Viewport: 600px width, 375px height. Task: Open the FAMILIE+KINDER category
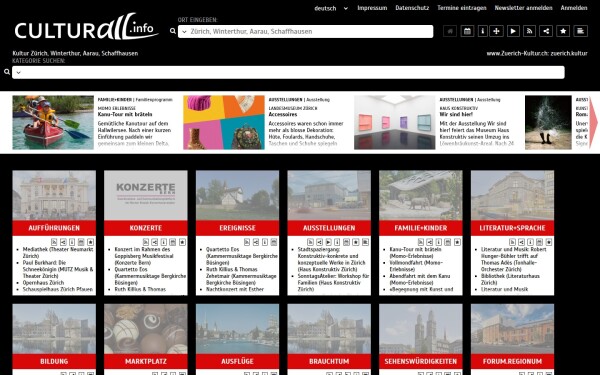click(421, 228)
